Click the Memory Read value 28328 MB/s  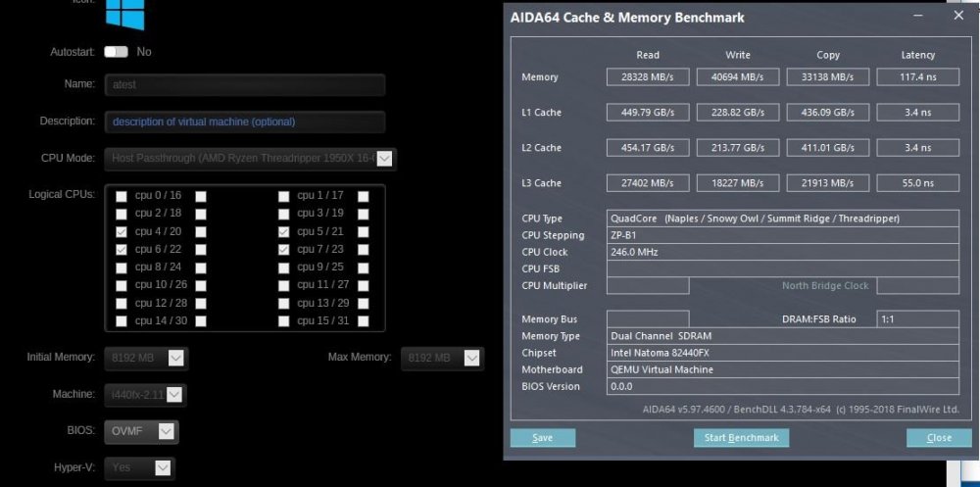pyautogui.click(x=648, y=76)
